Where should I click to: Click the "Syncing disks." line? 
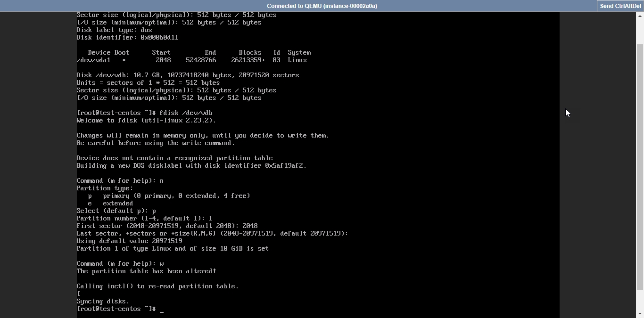[x=103, y=302]
